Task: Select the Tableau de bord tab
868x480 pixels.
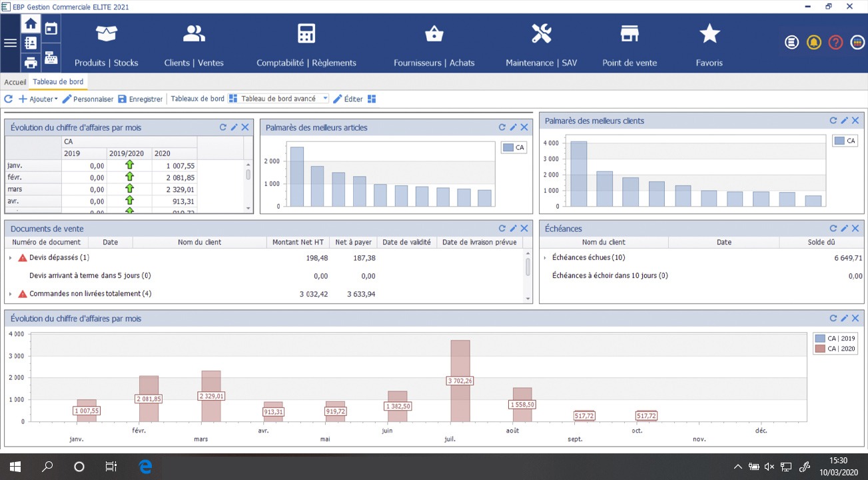Action: pyautogui.click(x=59, y=82)
